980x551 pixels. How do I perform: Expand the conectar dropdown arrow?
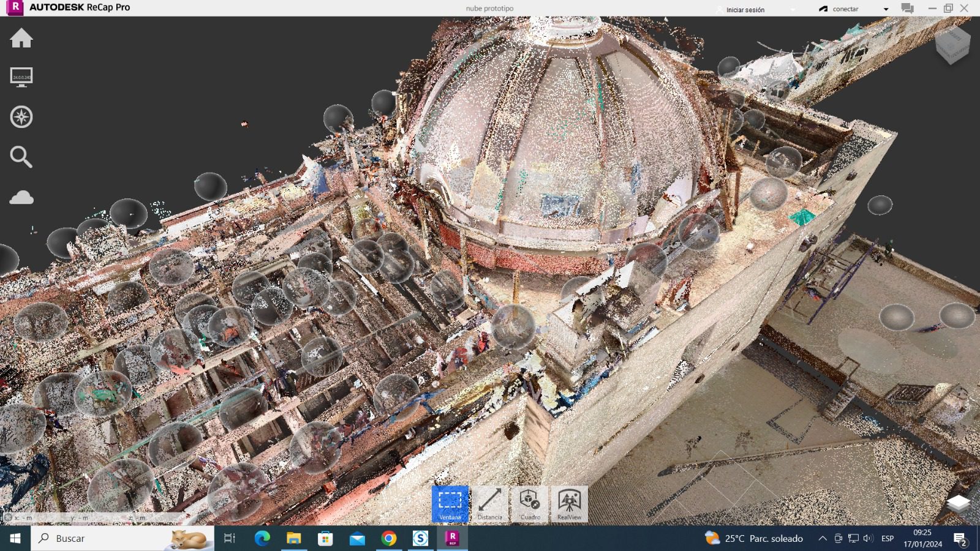click(886, 9)
